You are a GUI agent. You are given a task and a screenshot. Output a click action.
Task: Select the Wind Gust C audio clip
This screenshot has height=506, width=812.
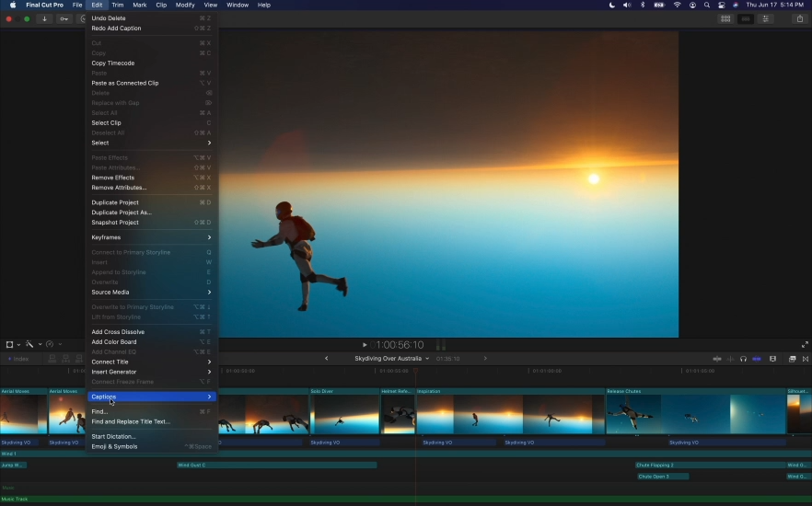coord(276,466)
